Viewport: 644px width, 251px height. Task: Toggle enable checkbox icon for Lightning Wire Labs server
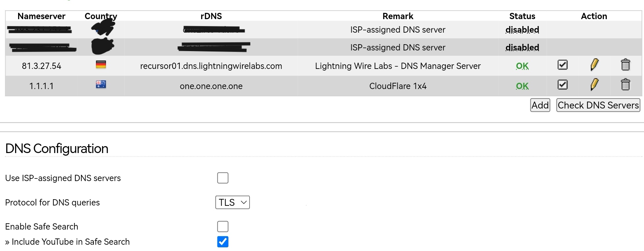(x=563, y=65)
